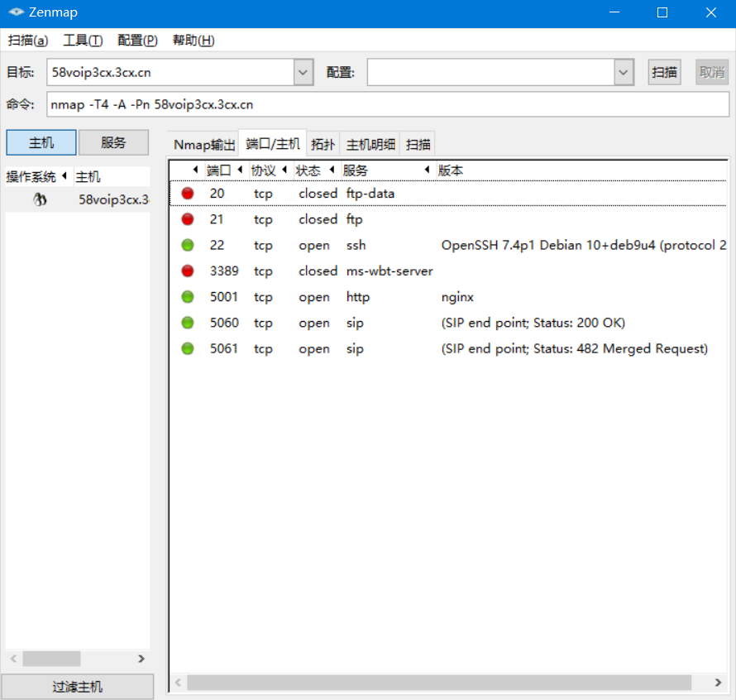The height and width of the screenshot is (700, 736).
Task: Click the red closed status dot for port 21
Action: point(188,219)
